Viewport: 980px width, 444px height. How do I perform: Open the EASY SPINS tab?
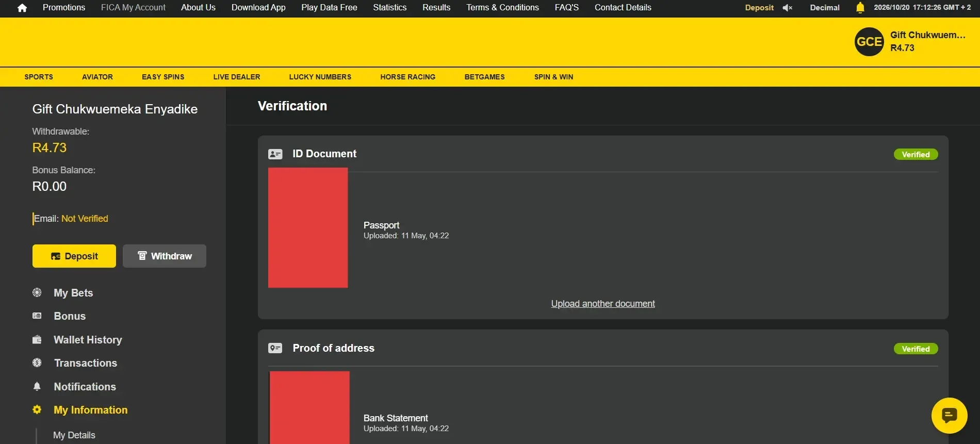tap(163, 77)
